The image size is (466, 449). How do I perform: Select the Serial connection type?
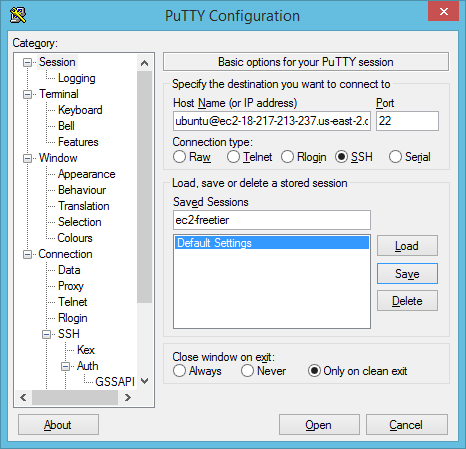click(x=395, y=157)
